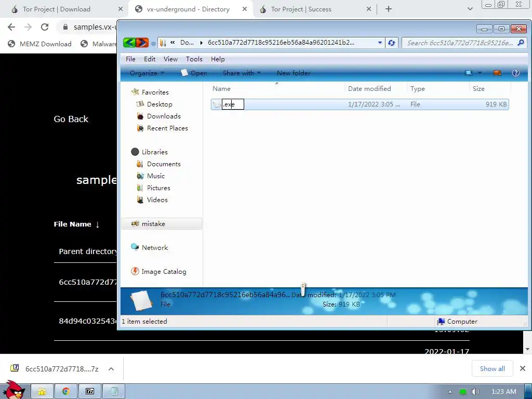Open the MEMZ Download bookmark
The height and width of the screenshot is (399, 532).
pos(39,44)
